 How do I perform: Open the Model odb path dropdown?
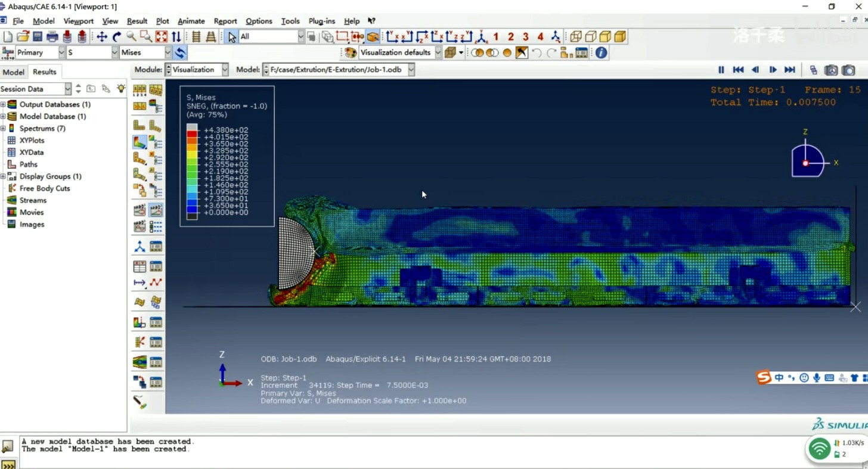tap(411, 70)
